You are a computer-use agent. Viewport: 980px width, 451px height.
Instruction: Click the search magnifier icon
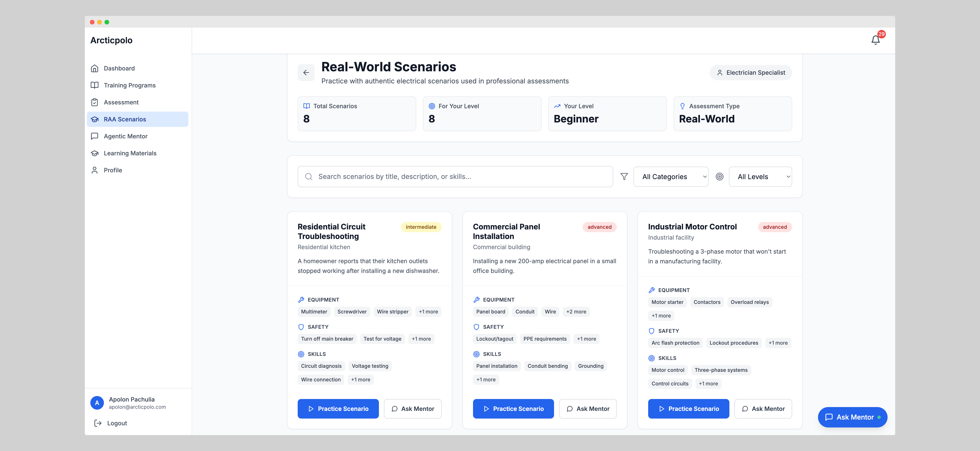coord(309,176)
